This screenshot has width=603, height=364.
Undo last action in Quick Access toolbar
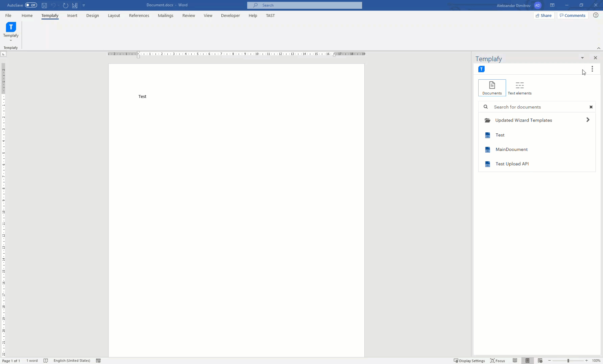point(53,5)
